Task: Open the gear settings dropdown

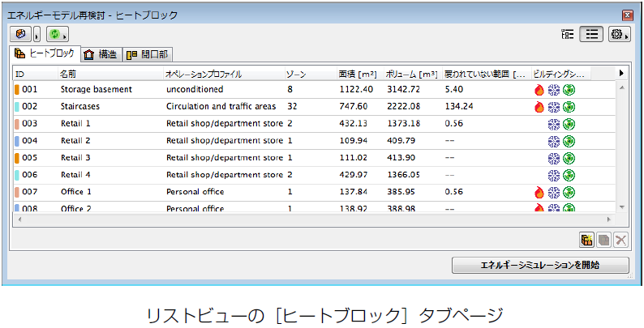Action: click(x=620, y=35)
